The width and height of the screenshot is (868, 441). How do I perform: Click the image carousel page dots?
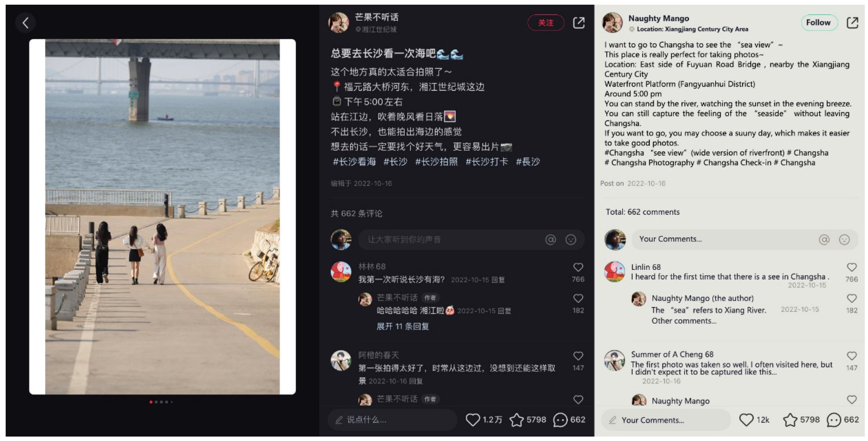tap(161, 402)
